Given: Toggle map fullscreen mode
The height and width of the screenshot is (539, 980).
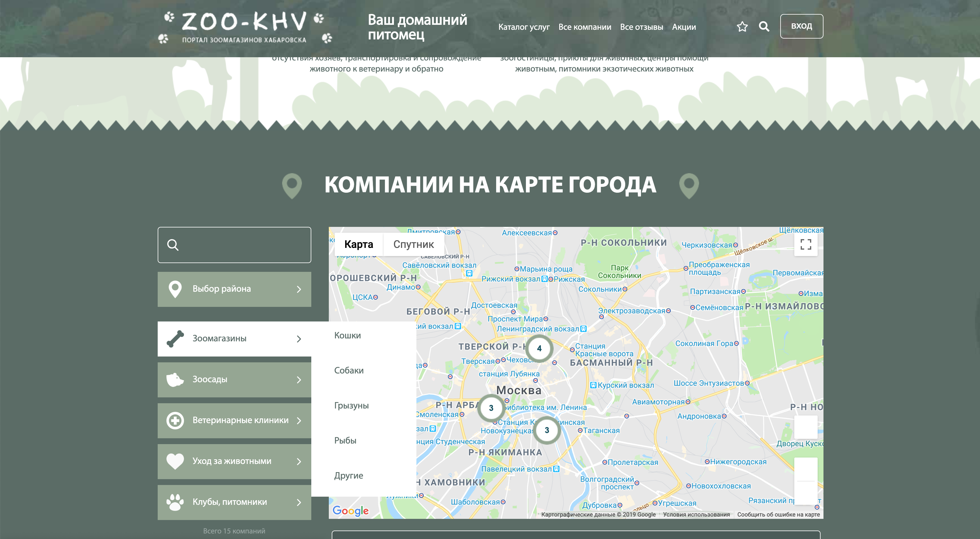Looking at the screenshot, I should coord(806,244).
